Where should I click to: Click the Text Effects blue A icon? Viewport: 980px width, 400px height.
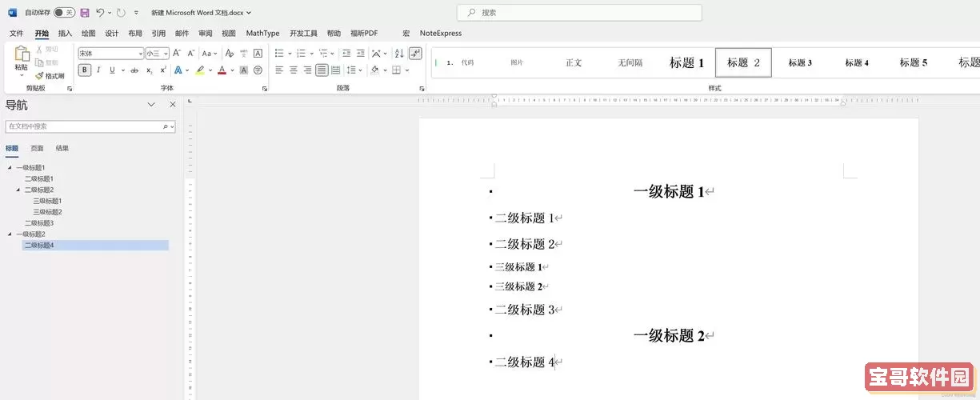[178, 70]
